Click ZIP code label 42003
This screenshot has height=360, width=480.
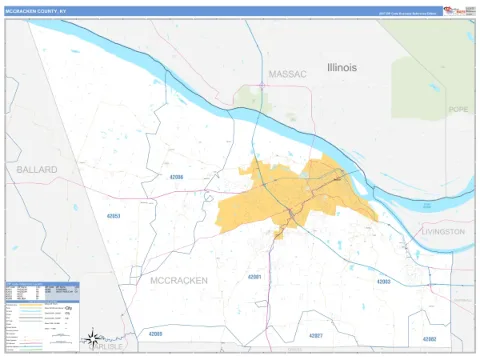pos(384,282)
